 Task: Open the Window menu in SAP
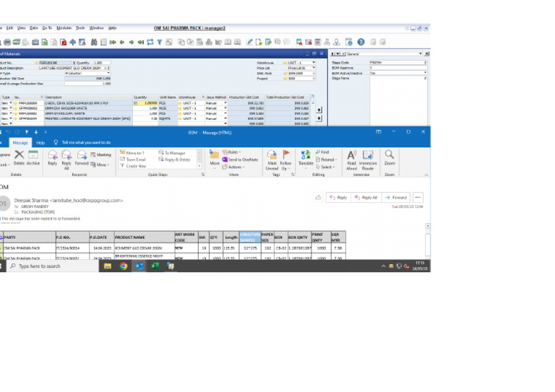click(x=96, y=28)
